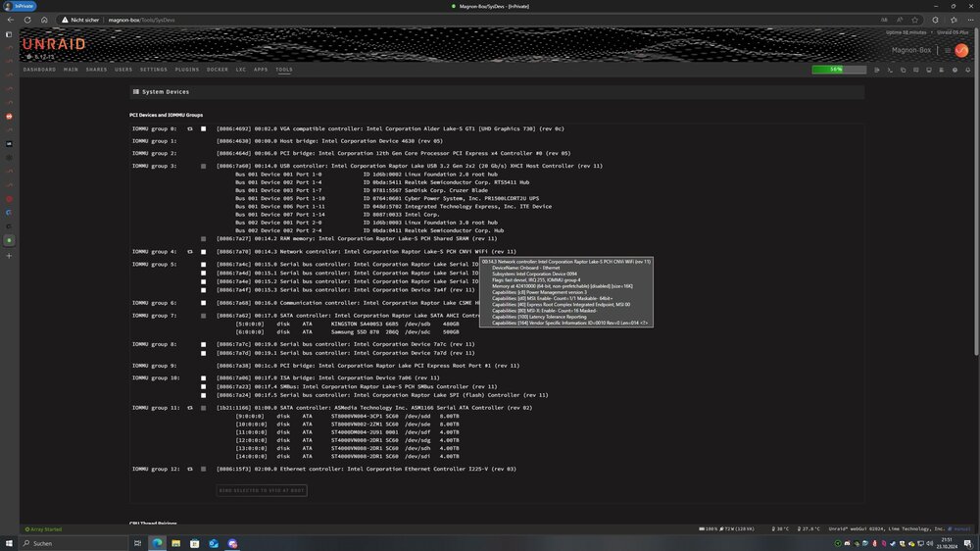Check the CNVi WiFi network controller checkbox

(x=203, y=252)
